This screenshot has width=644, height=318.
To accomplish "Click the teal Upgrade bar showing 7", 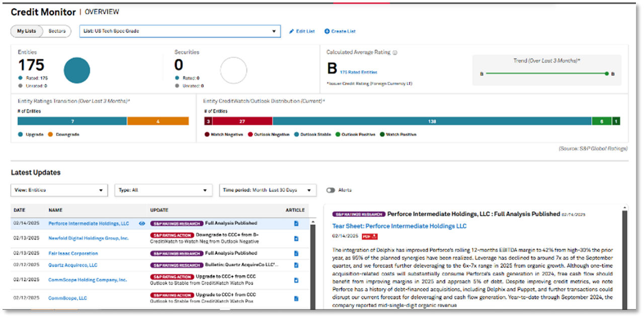I will point(72,121).
